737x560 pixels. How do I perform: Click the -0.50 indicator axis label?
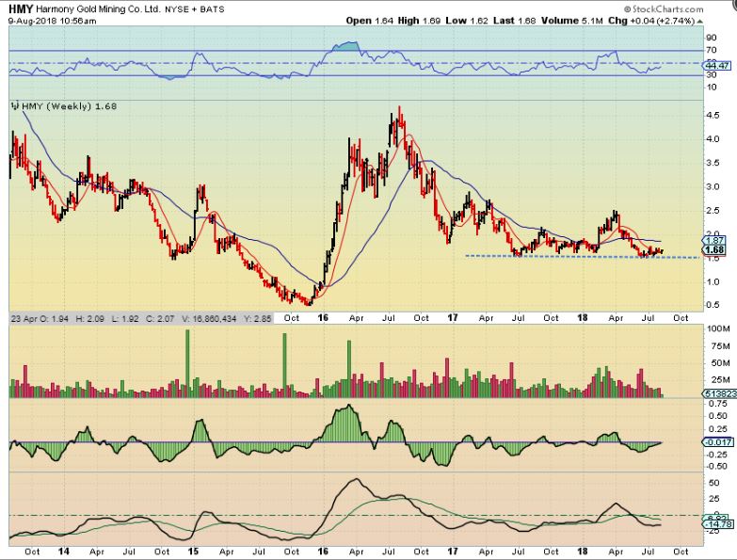tap(716, 466)
